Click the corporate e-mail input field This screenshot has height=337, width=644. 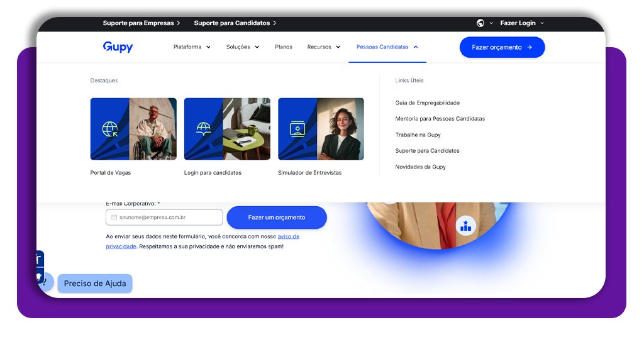[x=164, y=217]
